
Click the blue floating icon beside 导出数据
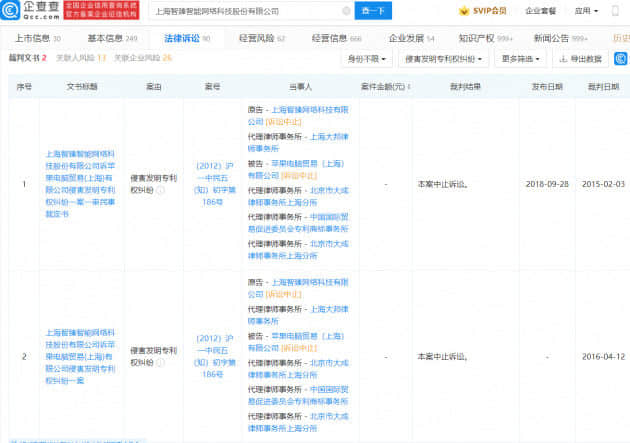[x=621, y=59]
